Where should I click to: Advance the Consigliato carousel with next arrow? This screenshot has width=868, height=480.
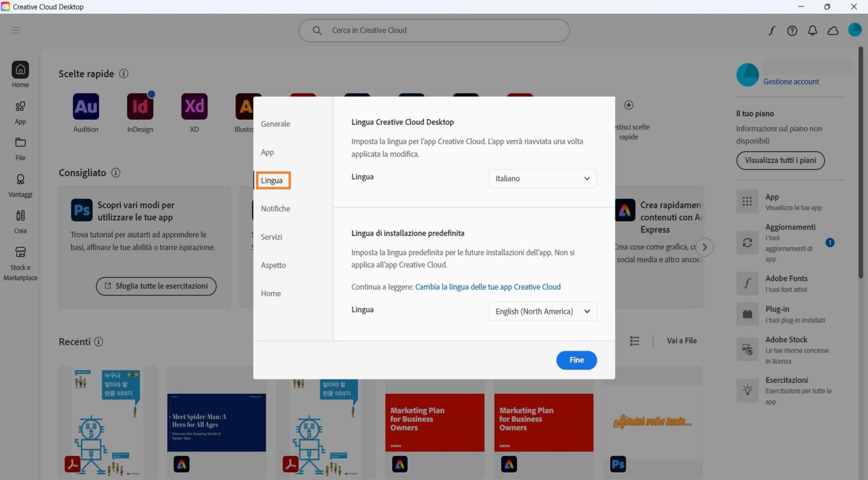(704, 247)
